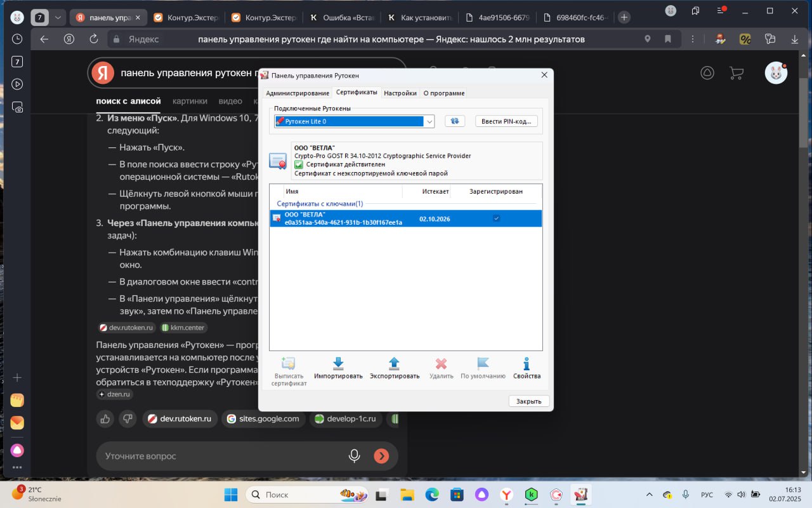Click Windows Start button
Viewport: 812px width, 508px height.
tap(231, 495)
